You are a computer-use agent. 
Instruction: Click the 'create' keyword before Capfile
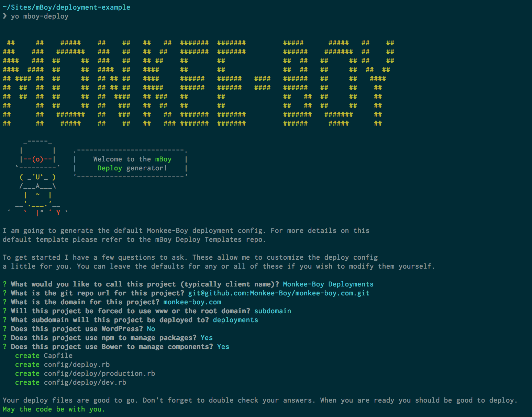(27, 356)
